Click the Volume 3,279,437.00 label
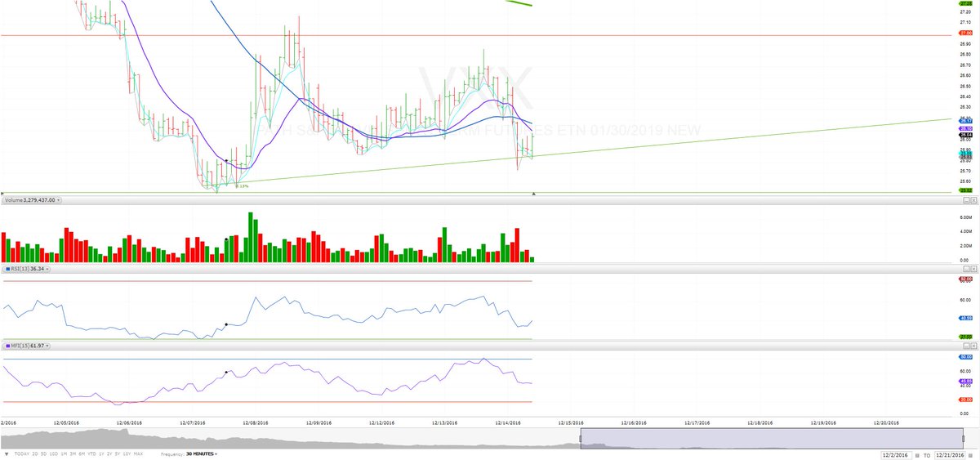This screenshot has width=980, height=460. (29, 199)
